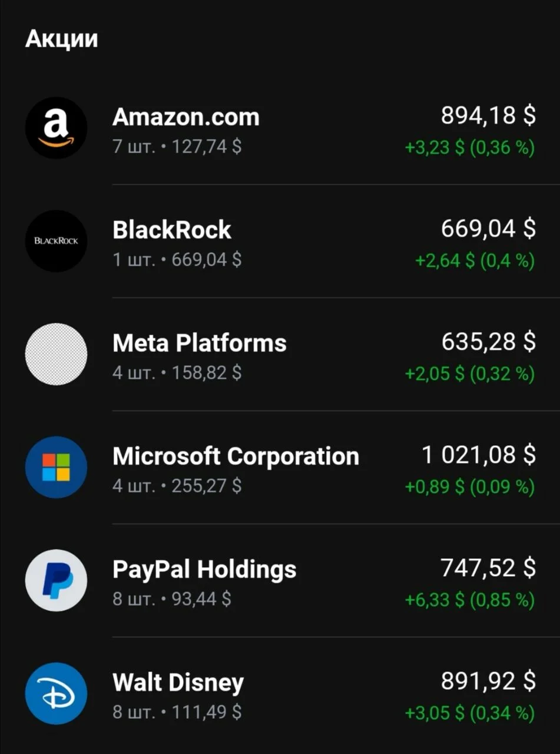Open the Walt Disney stock name

tap(178, 682)
